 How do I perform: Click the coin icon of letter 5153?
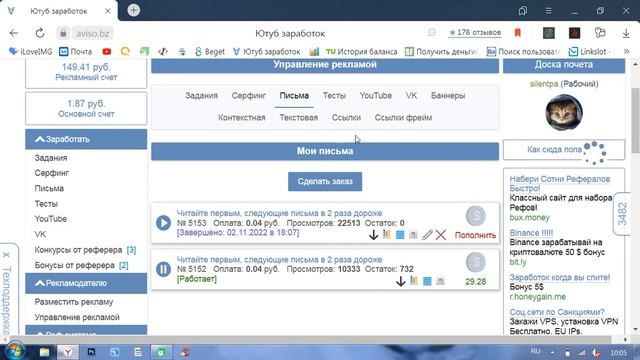point(476,216)
